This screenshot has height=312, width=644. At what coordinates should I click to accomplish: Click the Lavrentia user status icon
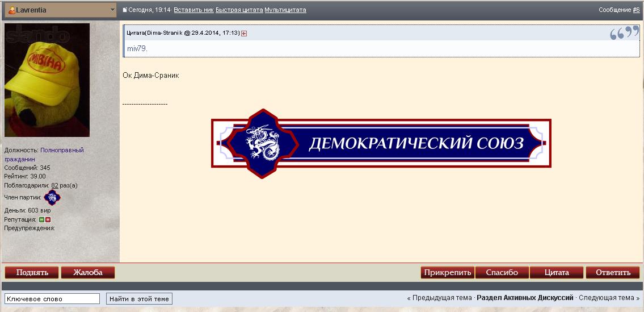11,10
